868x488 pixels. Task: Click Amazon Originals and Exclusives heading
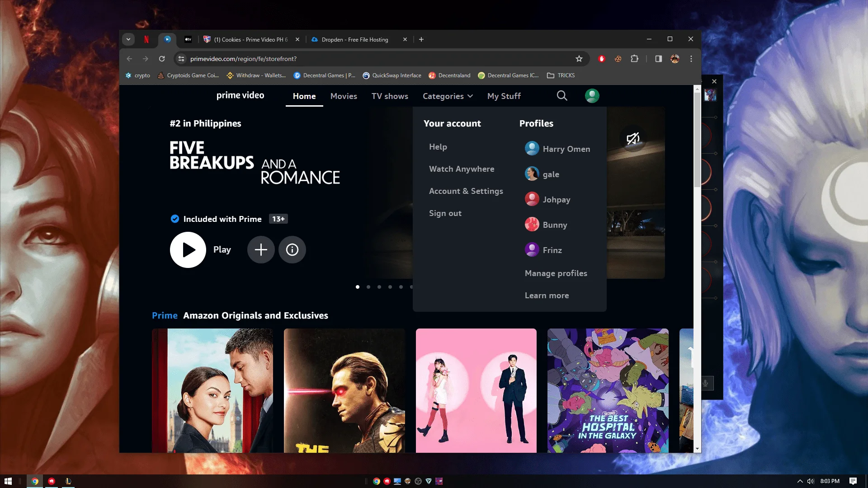pos(255,315)
